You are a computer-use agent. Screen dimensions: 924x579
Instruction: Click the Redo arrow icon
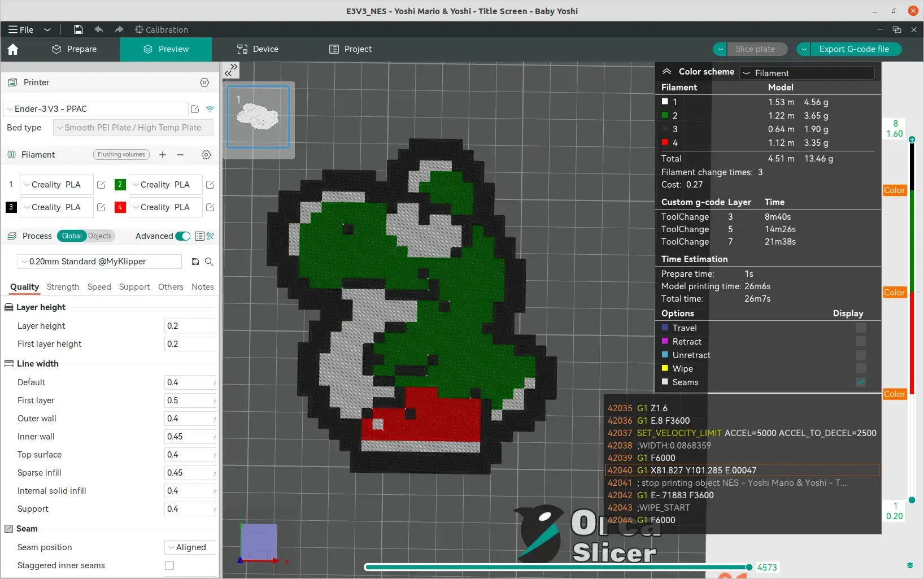[119, 29]
